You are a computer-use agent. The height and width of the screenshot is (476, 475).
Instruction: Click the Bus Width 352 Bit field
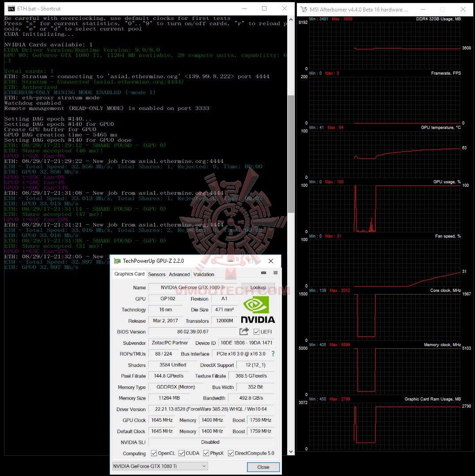coord(255,387)
